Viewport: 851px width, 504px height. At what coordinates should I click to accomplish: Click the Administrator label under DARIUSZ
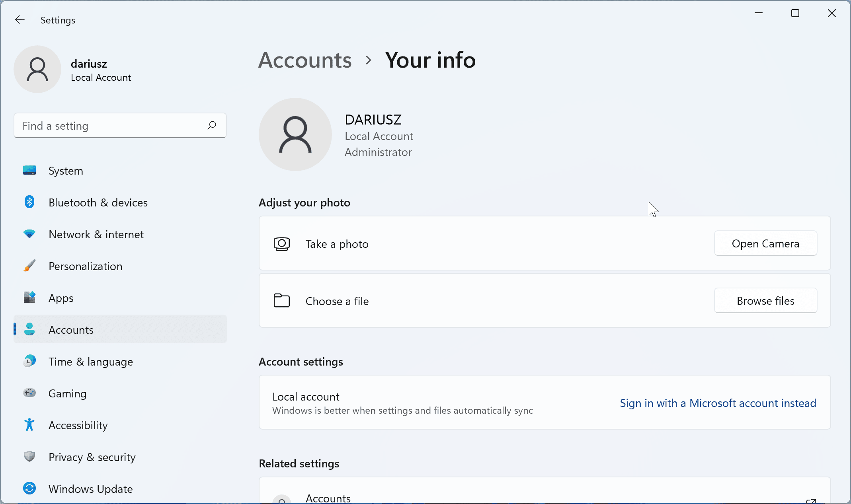pyautogui.click(x=378, y=152)
